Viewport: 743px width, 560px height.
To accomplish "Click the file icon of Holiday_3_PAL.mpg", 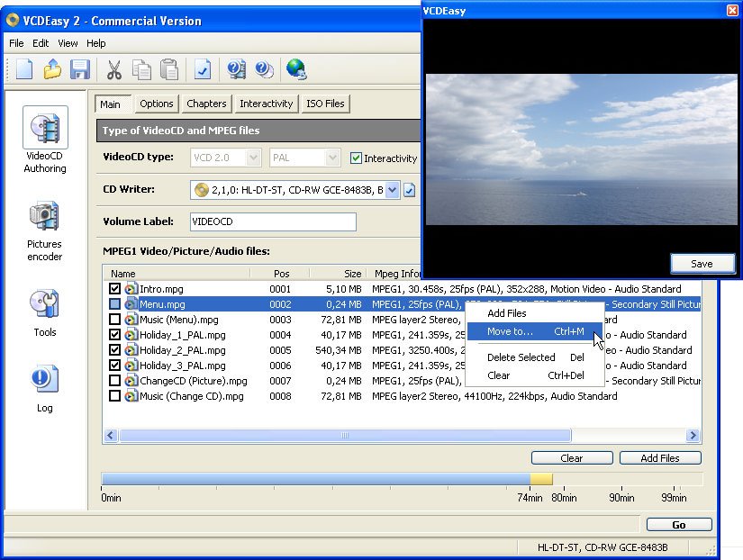I will [131, 366].
